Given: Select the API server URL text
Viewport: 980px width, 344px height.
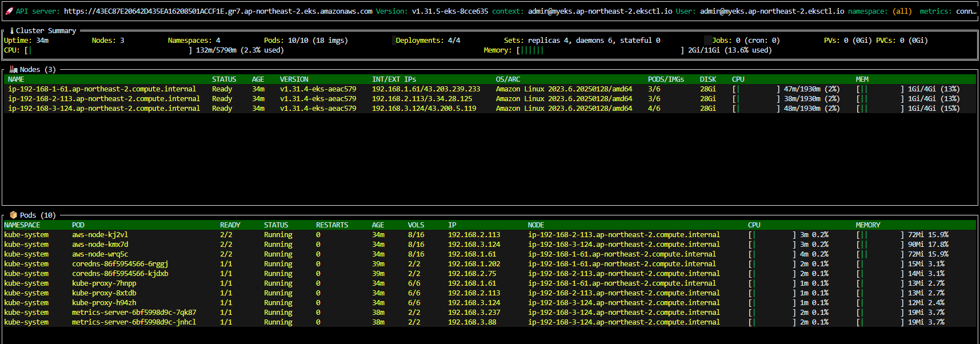Looking at the screenshot, I should click(218, 11).
